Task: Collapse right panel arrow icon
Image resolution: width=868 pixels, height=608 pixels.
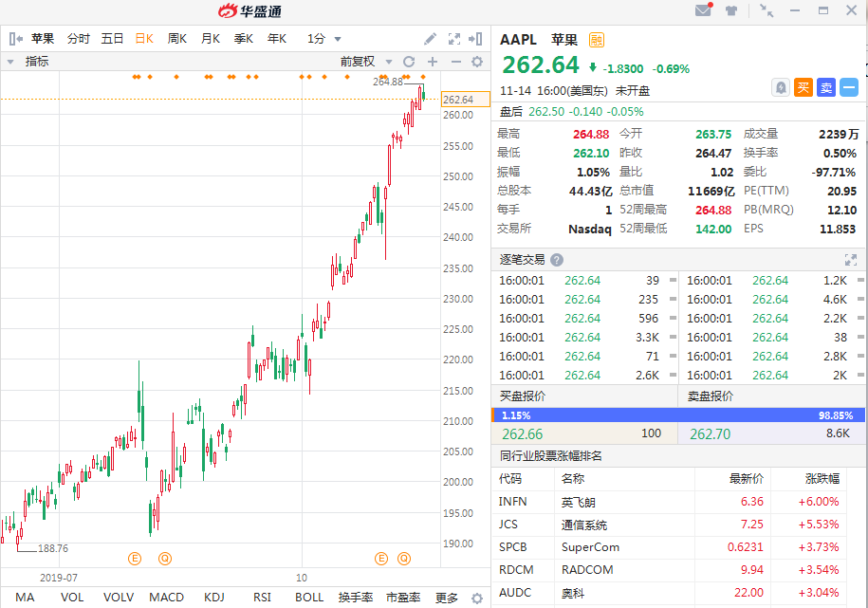Action: click(475, 39)
